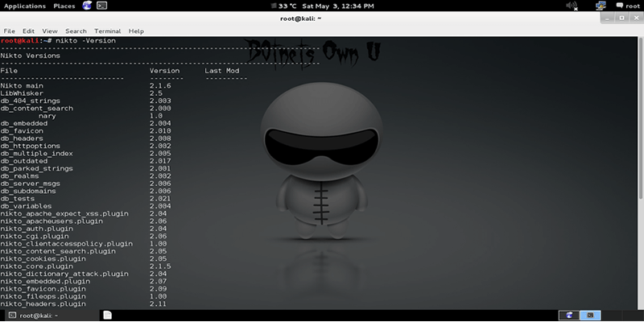
Task: Click the Sat May 3 clock
Action: (x=338, y=6)
